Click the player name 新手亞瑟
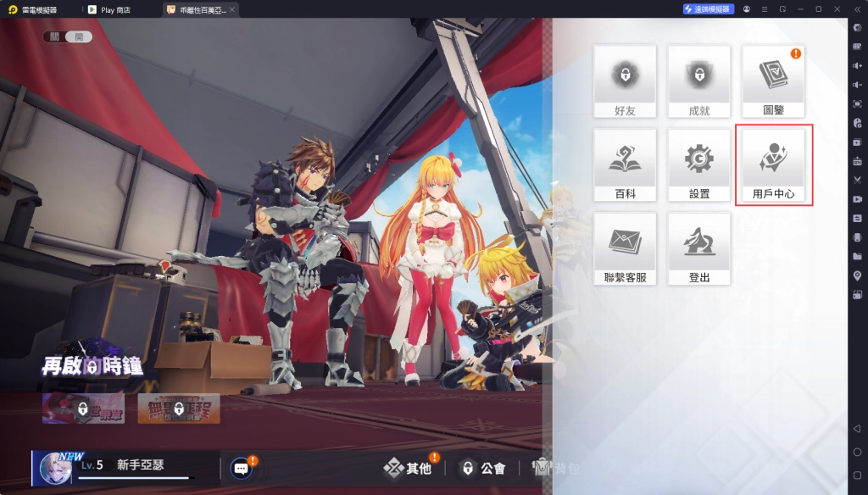 pyautogui.click(x=140, y=465)
